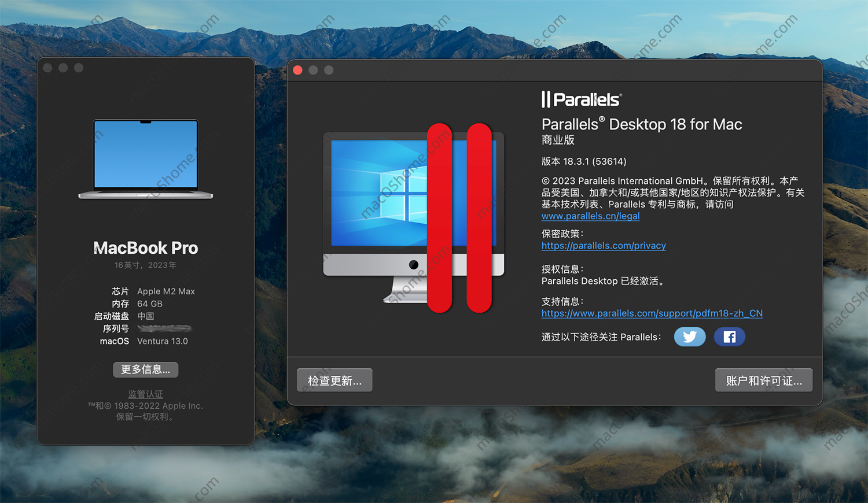Screen dimensions: 868x503
Task: Open the parallels.com/privacy link
Action: (x=604, y=246)
